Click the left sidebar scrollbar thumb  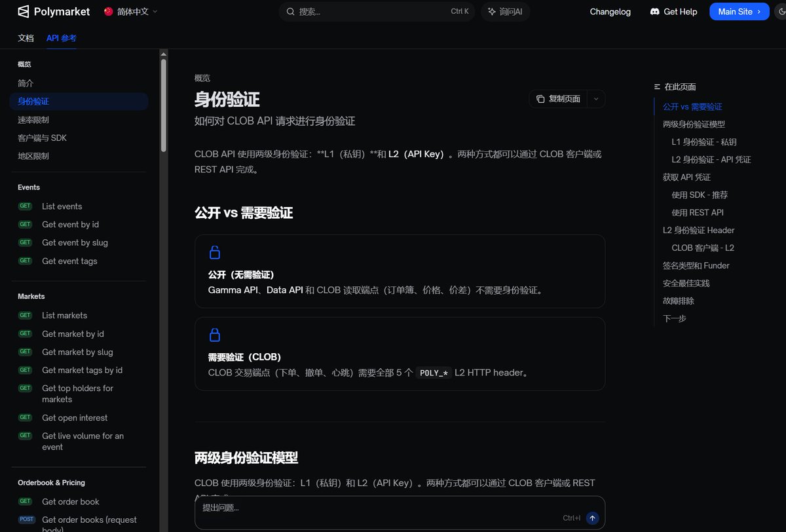click(x=164, y=105)
